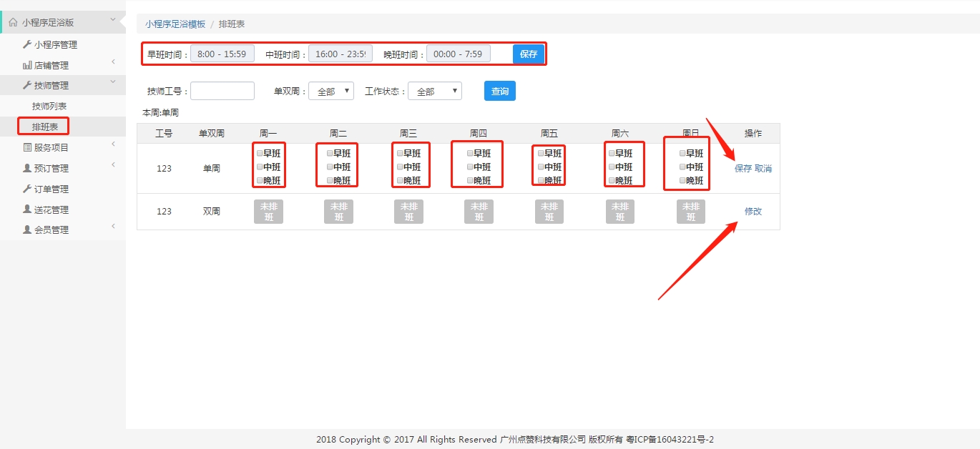The height and width of the screenshot is (449, 980).
Task: Click the 早班时间 time range field
Action: click(222, 54)
